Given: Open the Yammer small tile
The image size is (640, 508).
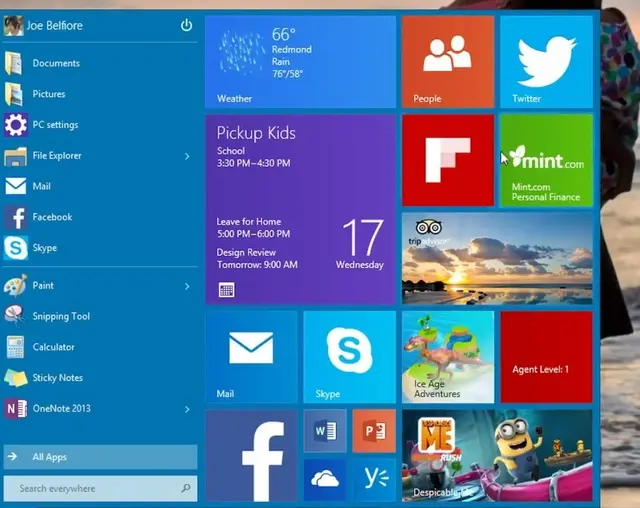Looking at the screenshot, I should click(374, 480).
